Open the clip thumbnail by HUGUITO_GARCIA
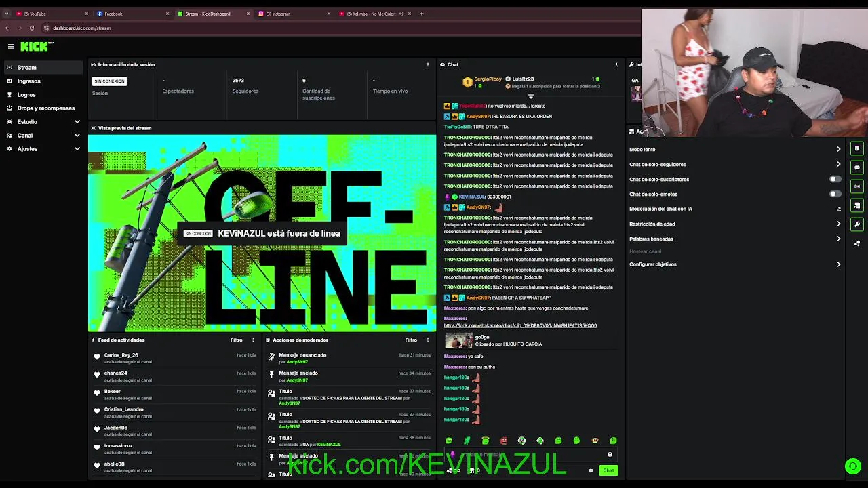The image size is (868, 488). (x=458, y=340)
